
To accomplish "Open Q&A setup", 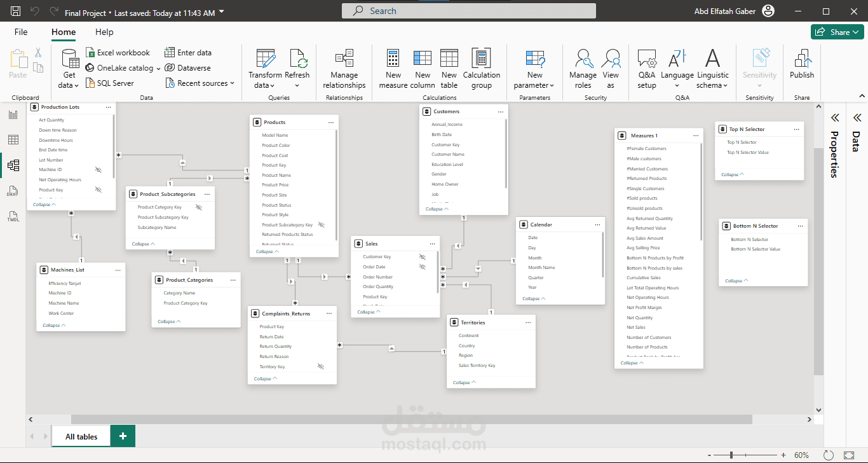I will coord(647,69).
